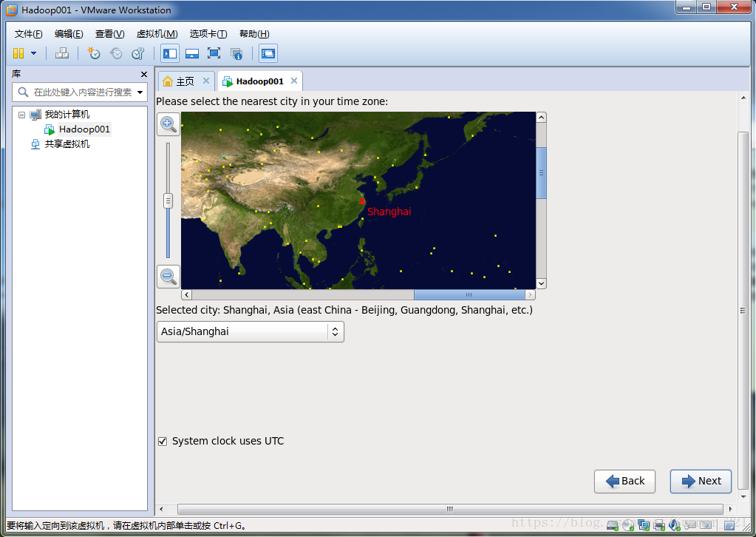Viewport: 756px width, 537px height.
Task: Click the map's vertical scrollbar thumb
Action: (542, 173)
